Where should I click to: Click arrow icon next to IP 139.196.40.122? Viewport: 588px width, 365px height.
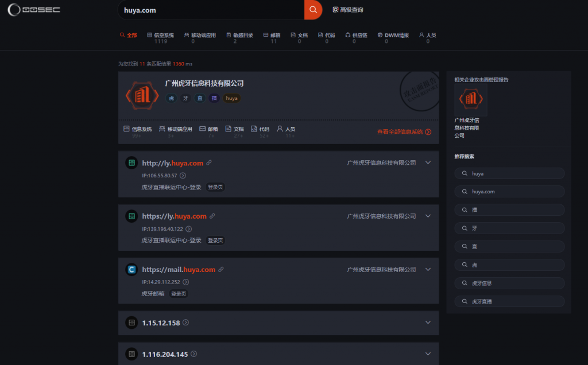(188, 228)
